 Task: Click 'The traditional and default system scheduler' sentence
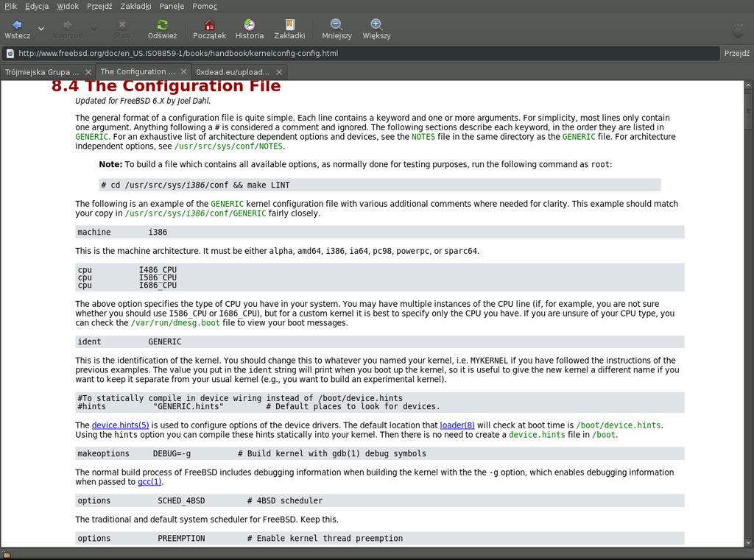[207, 520]
